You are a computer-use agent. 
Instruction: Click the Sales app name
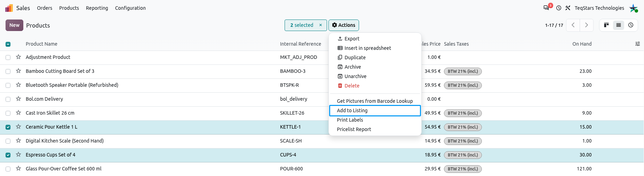point(23,8)
